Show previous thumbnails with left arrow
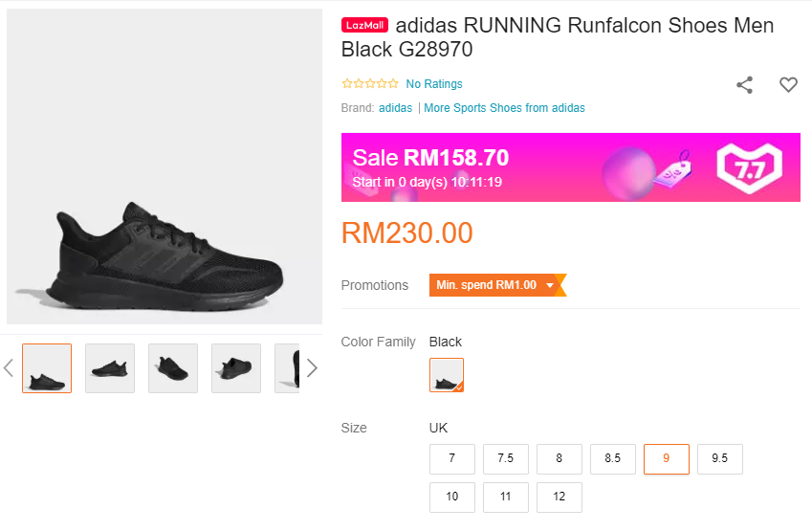812x531 pixels. (x=9, y=368)
